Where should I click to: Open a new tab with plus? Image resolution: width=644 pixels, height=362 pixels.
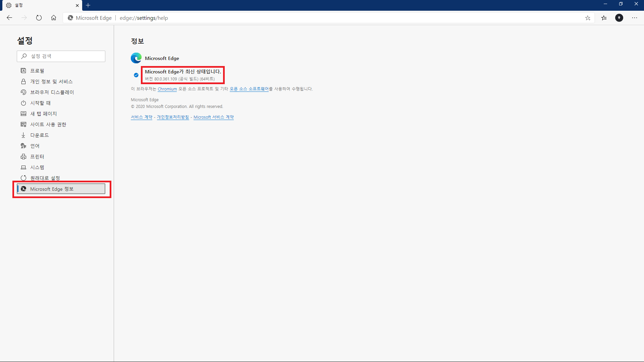point(88,5)
